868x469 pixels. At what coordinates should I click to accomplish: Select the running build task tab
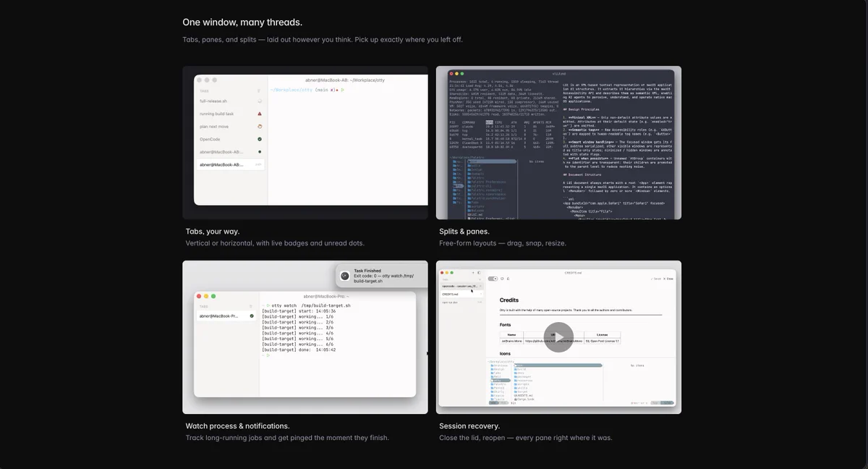(x=231, y=114)
